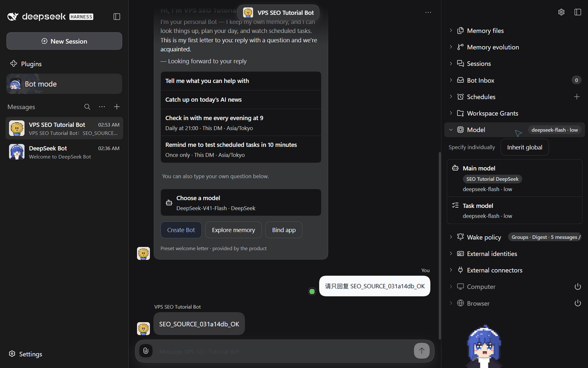
Task: Click the Computer monitor icon
Action: 460,287
